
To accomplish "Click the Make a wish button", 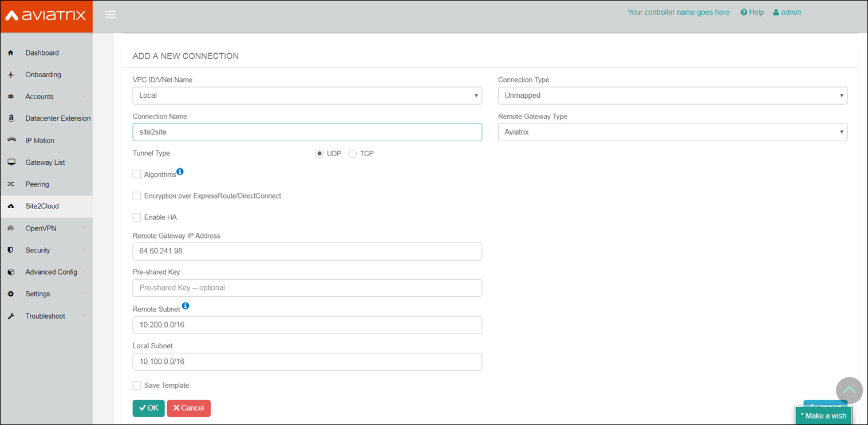I will click(823, 416).
